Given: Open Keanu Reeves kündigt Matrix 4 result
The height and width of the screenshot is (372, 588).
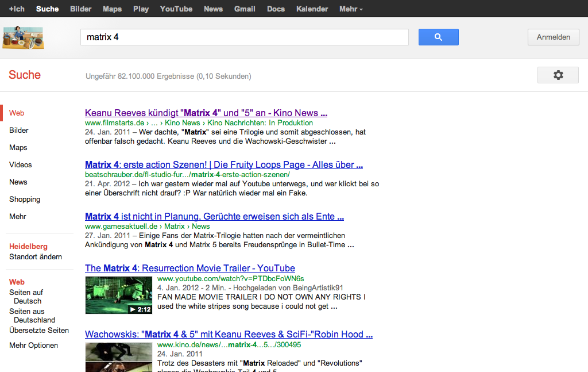Looking at the screenshot, I should [206, 113].
